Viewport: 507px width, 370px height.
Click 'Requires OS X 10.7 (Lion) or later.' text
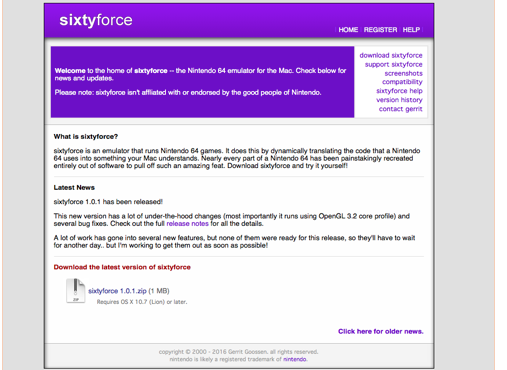142,302
